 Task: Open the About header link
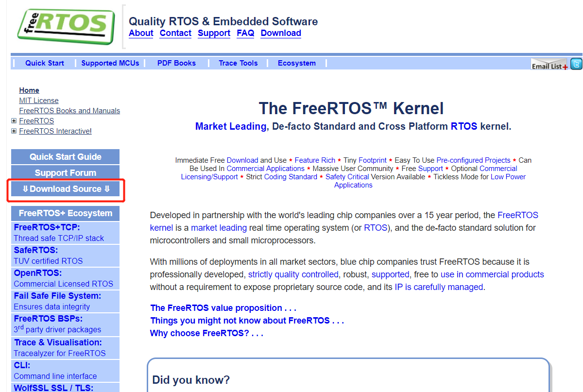(141, 33)
